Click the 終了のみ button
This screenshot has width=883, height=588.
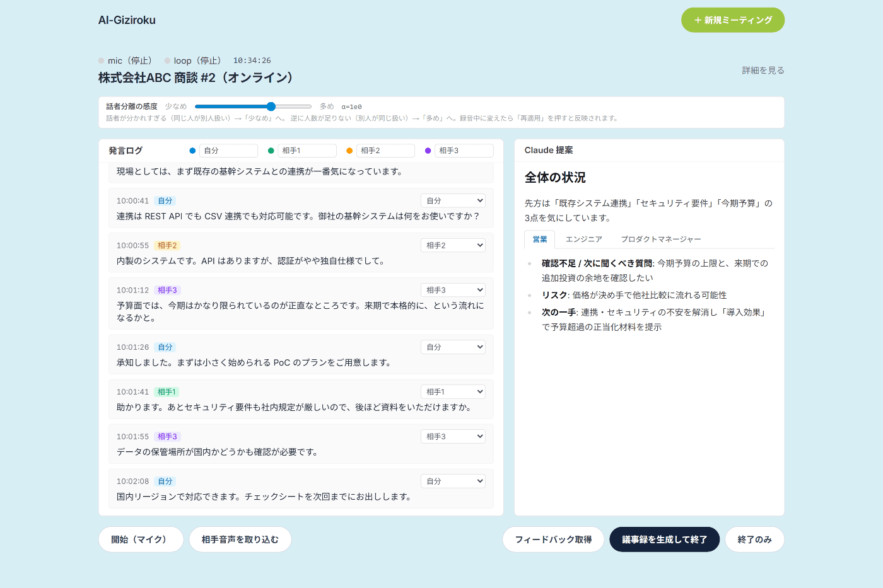tap(755, 539)
